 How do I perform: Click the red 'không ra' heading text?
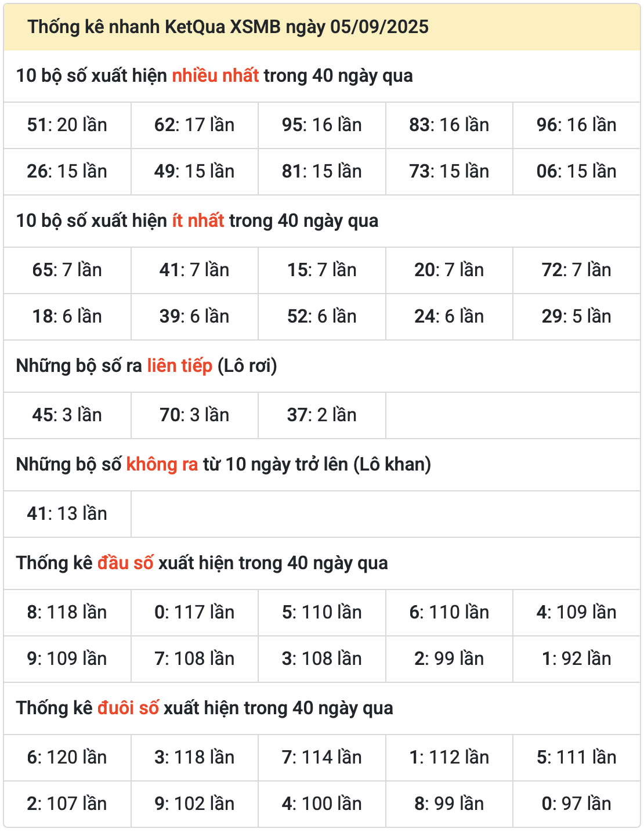click(x=162, y=465)
